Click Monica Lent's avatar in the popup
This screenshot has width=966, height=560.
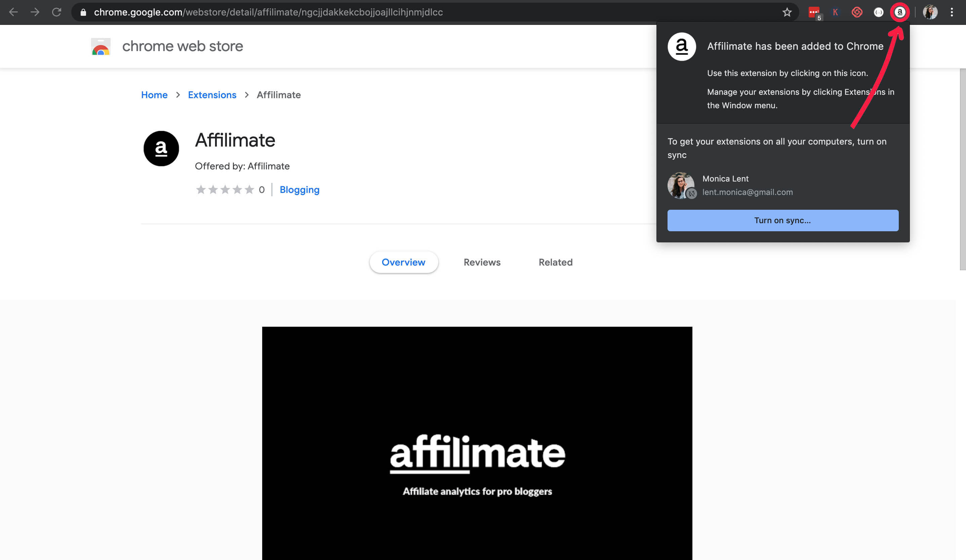pos(681,186)
